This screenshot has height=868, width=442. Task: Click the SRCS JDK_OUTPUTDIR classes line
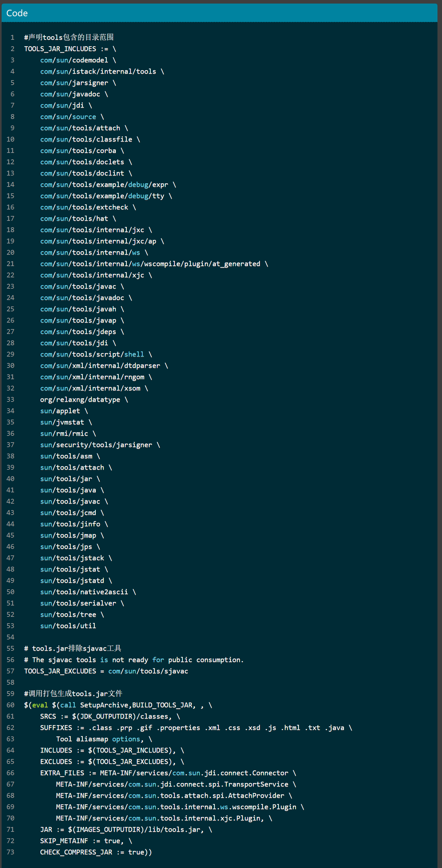[110, 717]
